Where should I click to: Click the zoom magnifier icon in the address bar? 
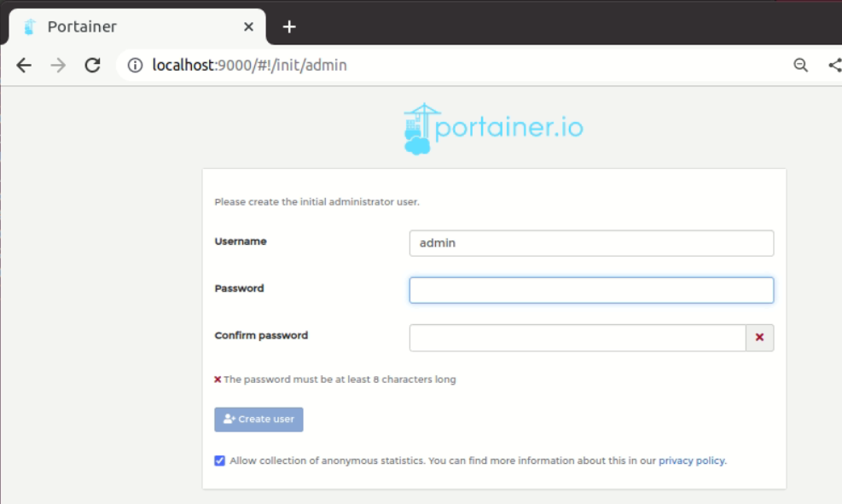(x=800, y=65)
